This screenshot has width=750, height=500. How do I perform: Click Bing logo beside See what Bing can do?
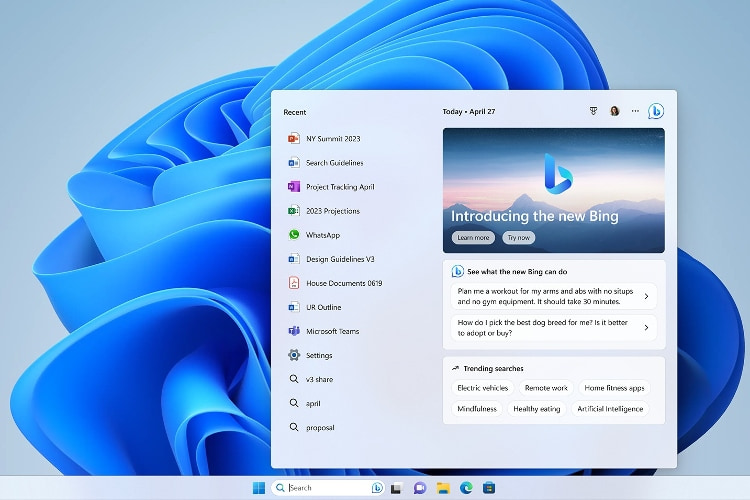tap(457, 271)
